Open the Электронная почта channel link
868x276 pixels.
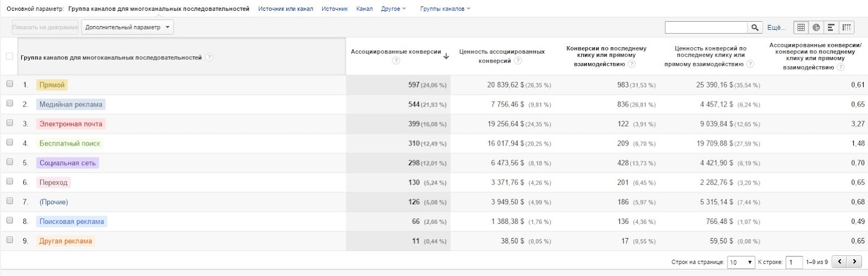(71, 124)
